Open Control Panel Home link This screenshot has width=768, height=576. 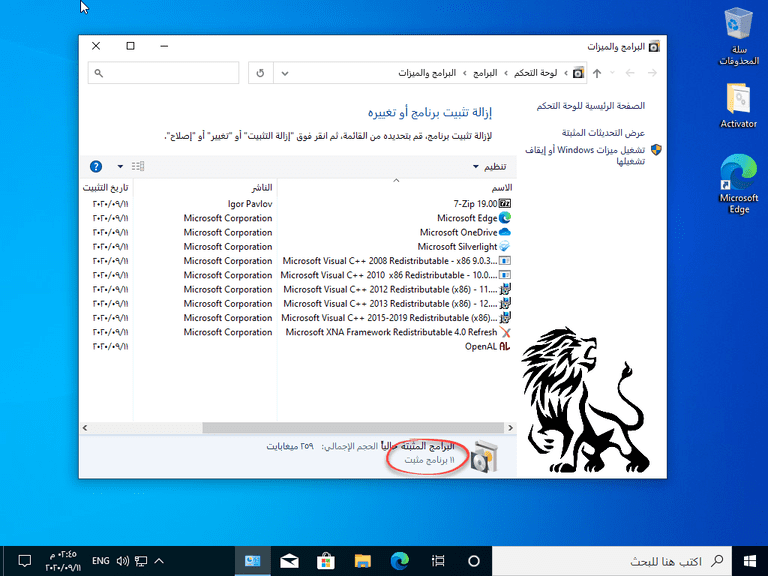[591, 106]
